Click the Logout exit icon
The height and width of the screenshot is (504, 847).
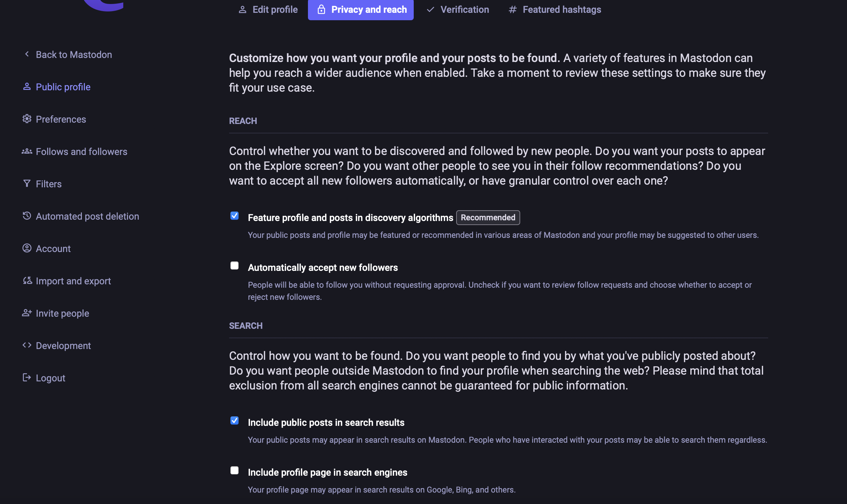(x=27, y=378)
